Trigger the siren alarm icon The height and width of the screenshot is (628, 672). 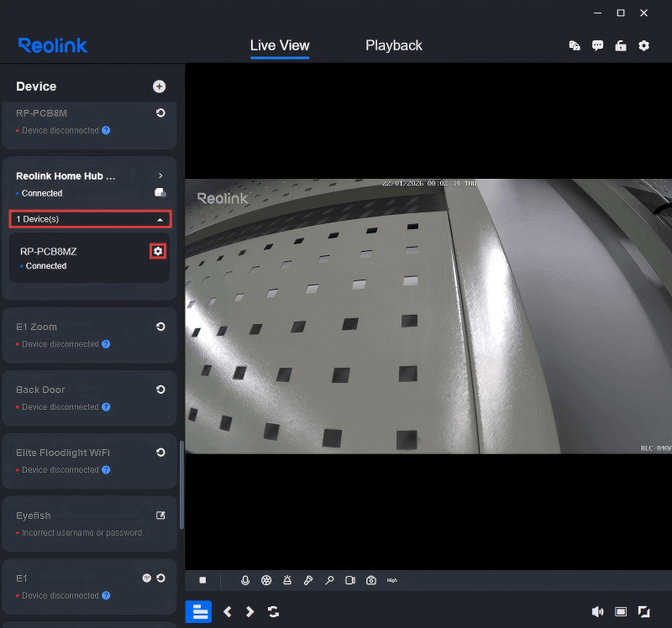[287, 580]
